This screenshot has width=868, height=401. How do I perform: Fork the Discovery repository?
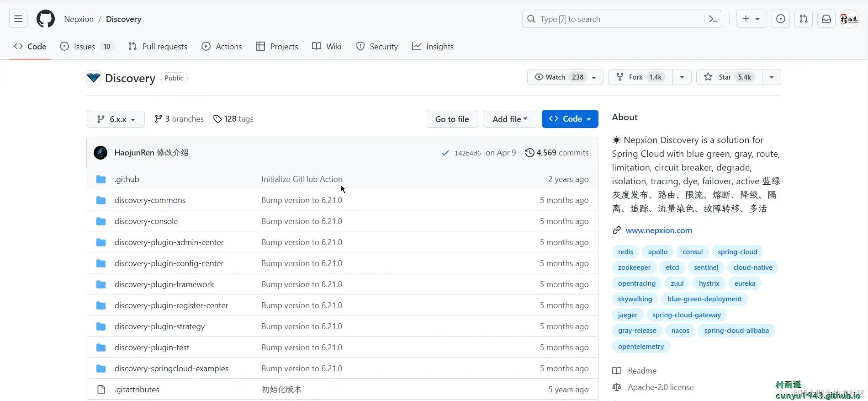[640, 77]
